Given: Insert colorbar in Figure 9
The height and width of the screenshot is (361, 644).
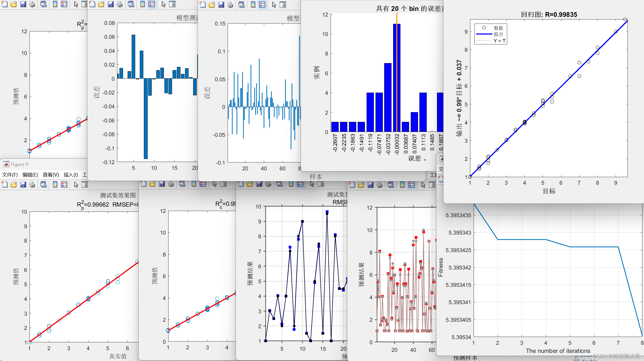Looking at the screenshot, I should click(x=55, y=185).
